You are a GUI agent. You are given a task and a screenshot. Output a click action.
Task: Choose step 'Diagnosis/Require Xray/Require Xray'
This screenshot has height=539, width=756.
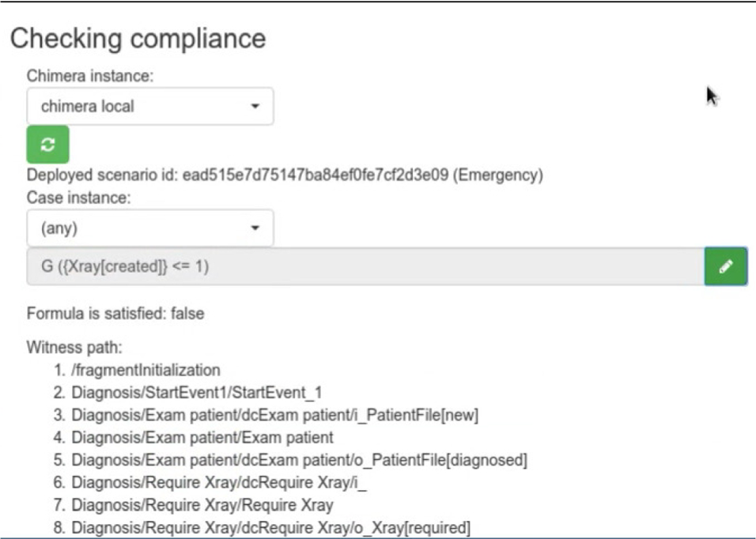[x=203, y=505]
